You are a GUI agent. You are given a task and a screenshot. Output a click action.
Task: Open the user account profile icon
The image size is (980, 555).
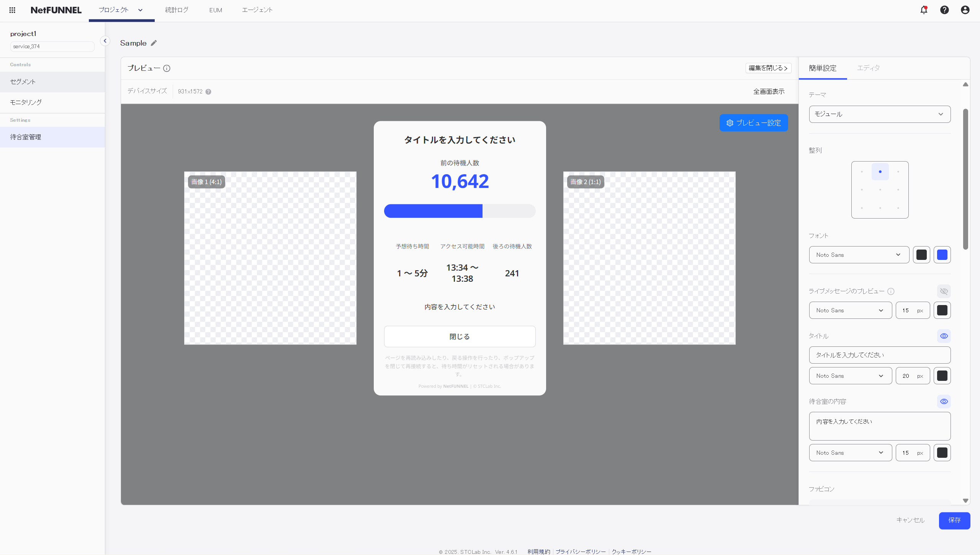965,10
